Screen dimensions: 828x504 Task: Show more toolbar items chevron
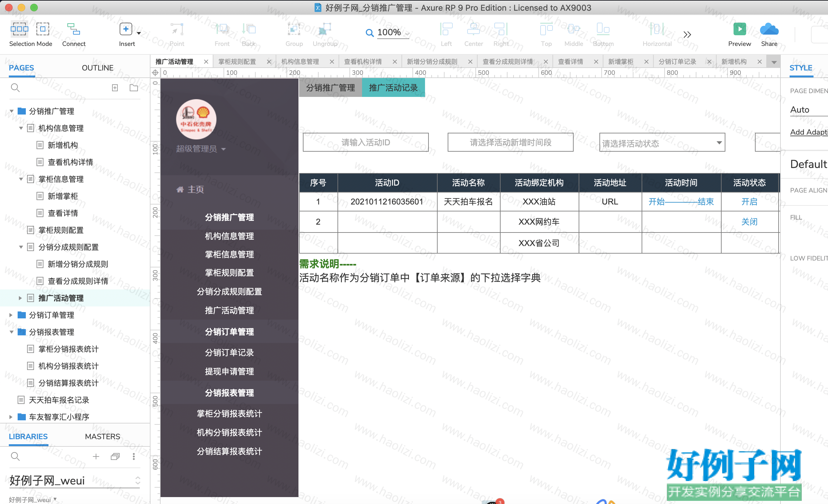tap(687, 34)
